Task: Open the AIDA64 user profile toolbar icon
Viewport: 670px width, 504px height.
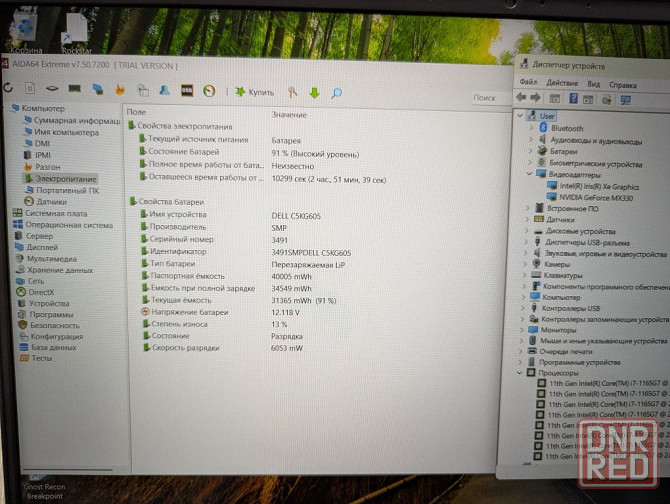Action: (164, 90)
